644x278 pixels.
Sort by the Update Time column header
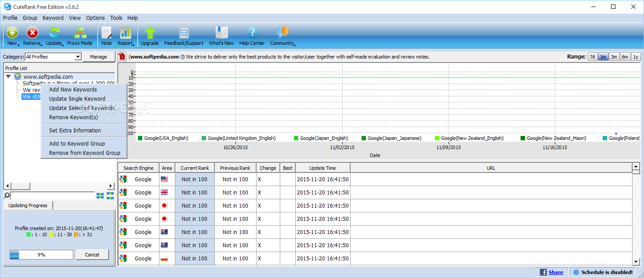click(323, 168)
